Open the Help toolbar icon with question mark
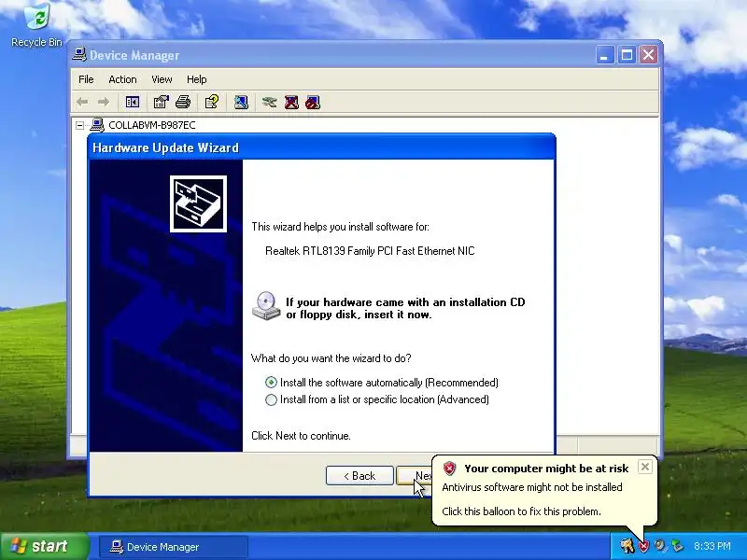 tap(212, 102)
